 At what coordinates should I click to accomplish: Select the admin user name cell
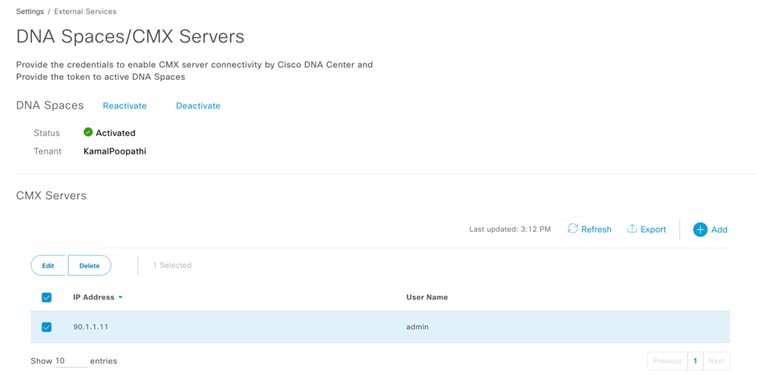click(417, 327)
